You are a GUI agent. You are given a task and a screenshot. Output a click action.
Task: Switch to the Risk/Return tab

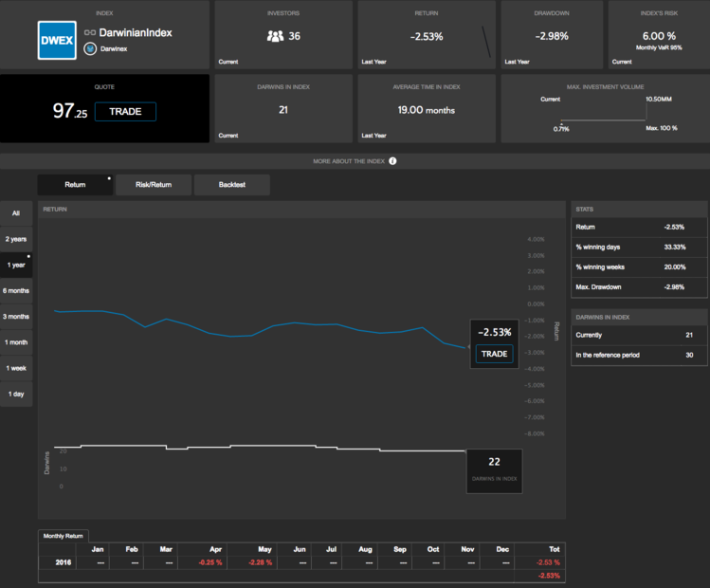(x=154, y=185)
